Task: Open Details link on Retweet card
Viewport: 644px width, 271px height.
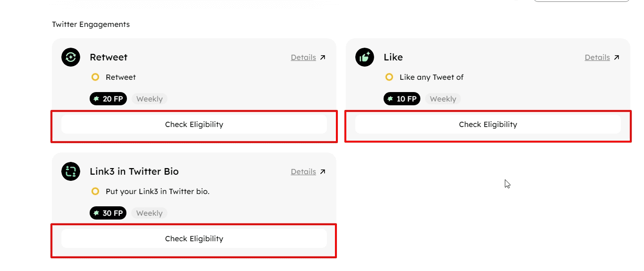Action: (x=303, y=58)
